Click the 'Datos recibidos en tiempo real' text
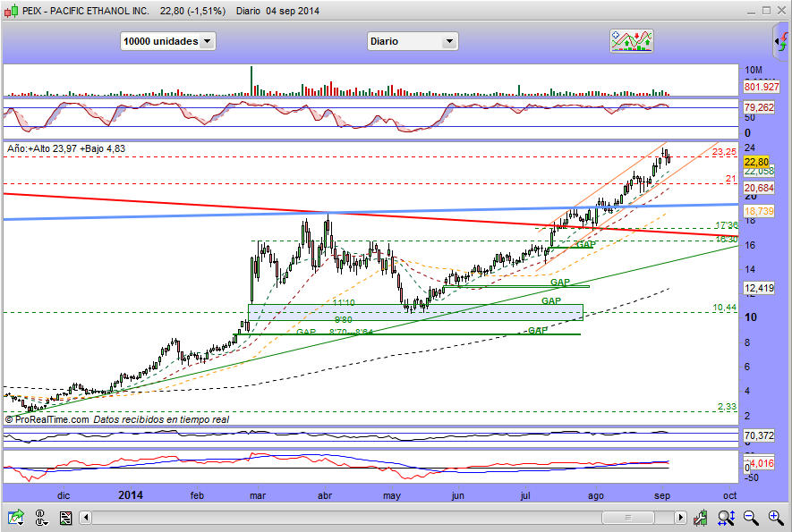 pyautogui.click(x=161, y=419)
